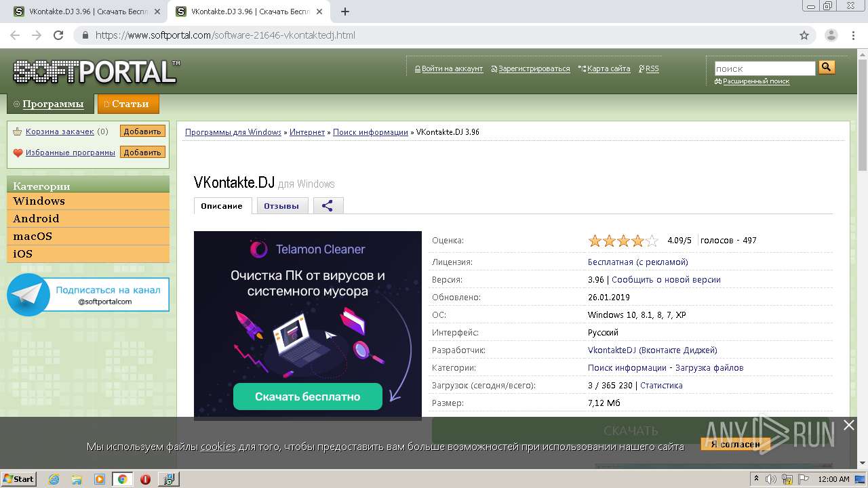
Task: Click the Telegram paper plane icon
Action: coord(28,295)
